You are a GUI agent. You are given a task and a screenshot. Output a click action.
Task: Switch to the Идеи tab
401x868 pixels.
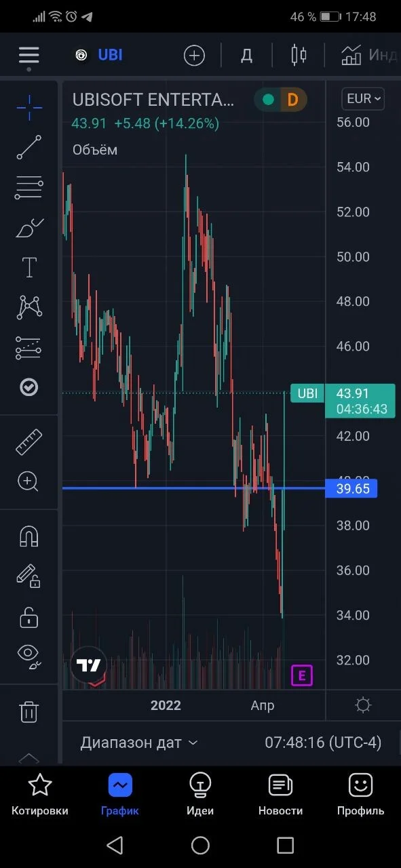(x=200, y=795)
